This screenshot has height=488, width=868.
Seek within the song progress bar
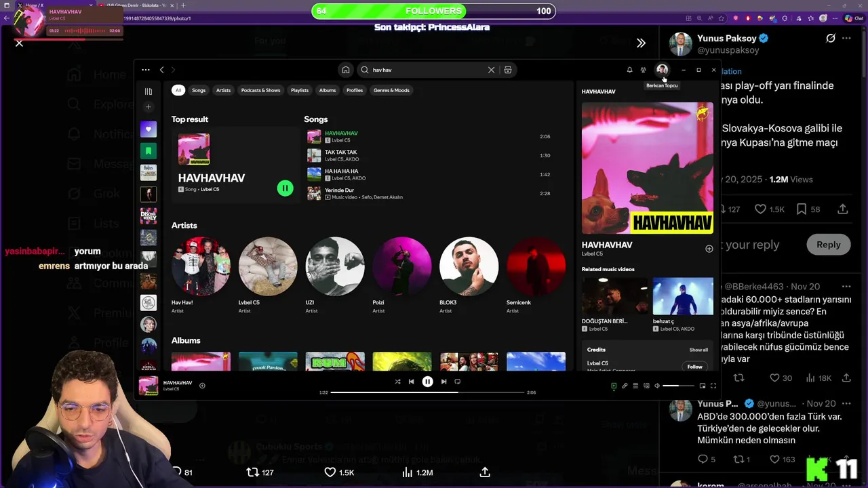click(427, 392)
